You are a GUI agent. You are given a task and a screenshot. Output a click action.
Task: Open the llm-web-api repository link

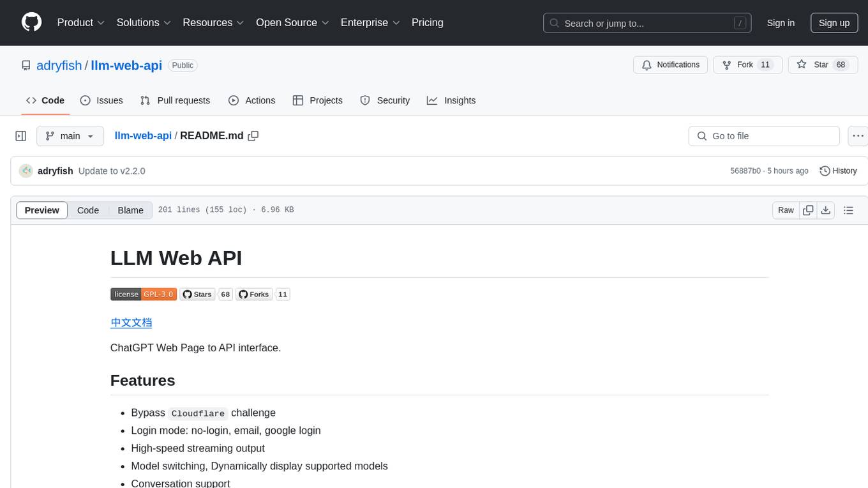click(x=126, y=65)
